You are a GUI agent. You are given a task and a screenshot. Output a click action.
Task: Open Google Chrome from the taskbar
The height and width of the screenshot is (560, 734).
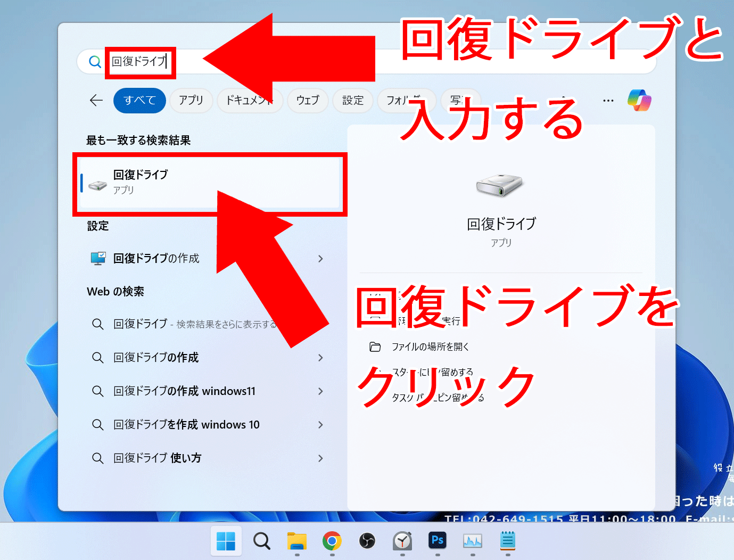point(332,541)
